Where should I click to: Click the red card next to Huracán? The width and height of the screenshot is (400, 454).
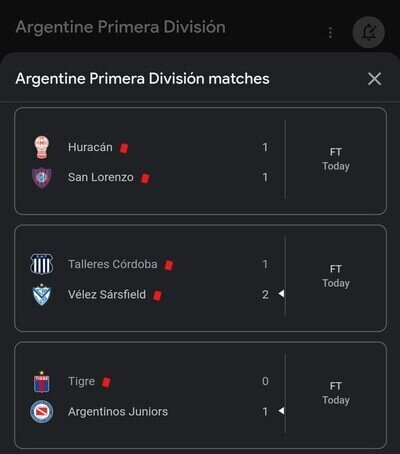(124, 148)
